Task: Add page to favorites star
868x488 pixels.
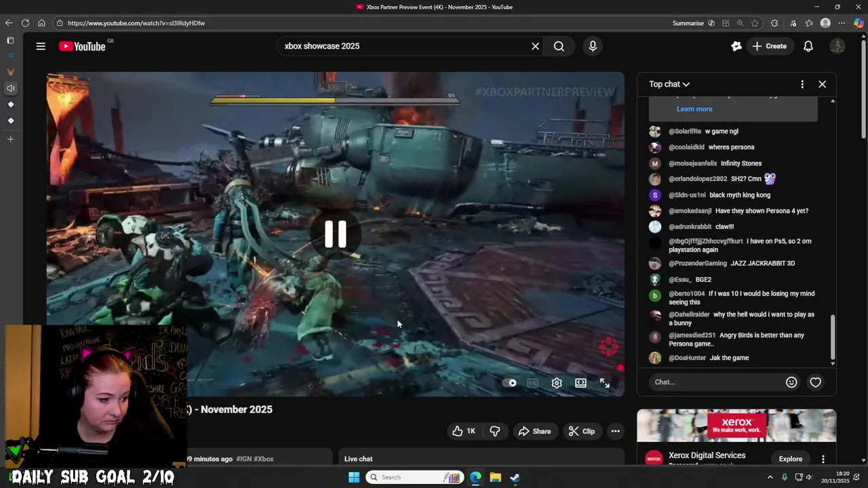Action: coord(755,23)
